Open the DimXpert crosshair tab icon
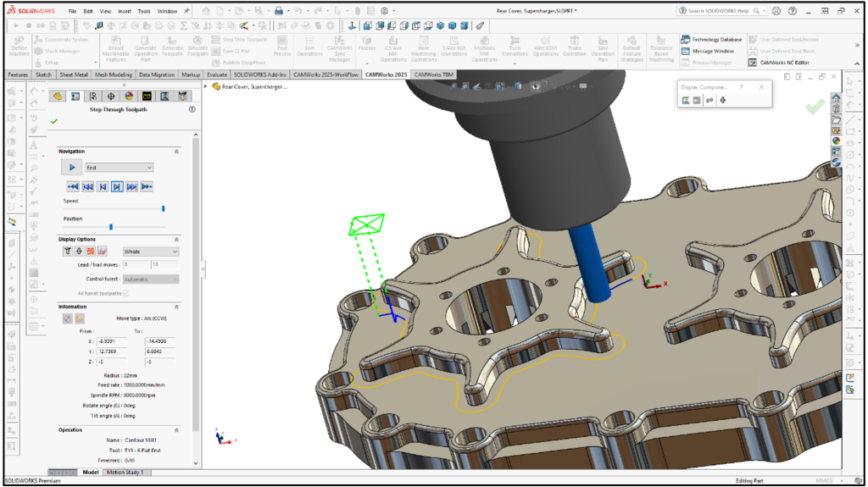 111,97
